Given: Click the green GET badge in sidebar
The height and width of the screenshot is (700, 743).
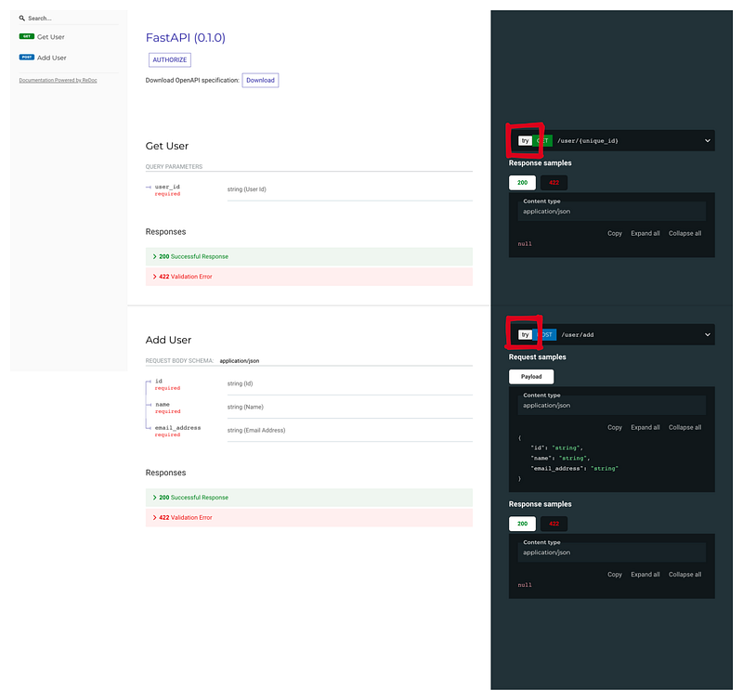Looking at the screenshot, I should [x=27, y=36].
